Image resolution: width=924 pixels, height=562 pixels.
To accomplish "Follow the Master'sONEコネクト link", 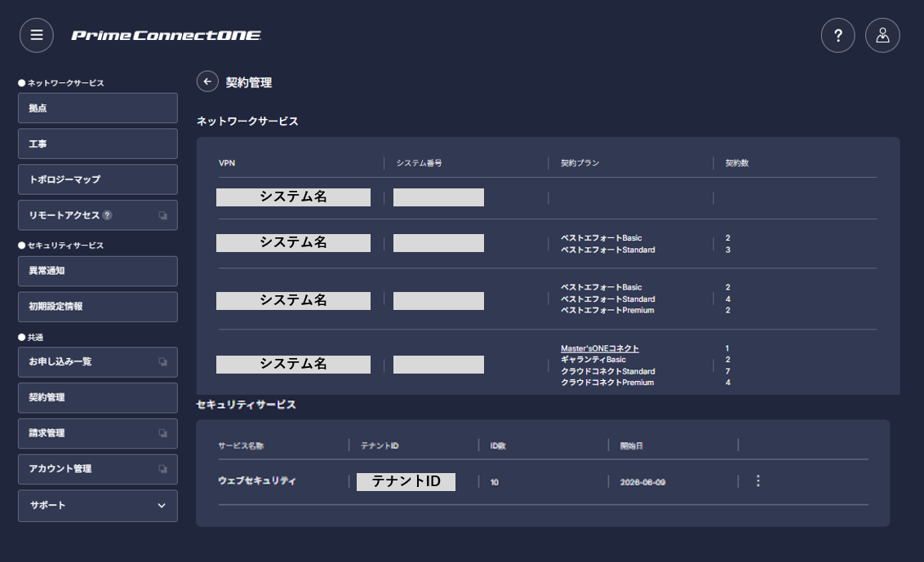I will [599, 348].
